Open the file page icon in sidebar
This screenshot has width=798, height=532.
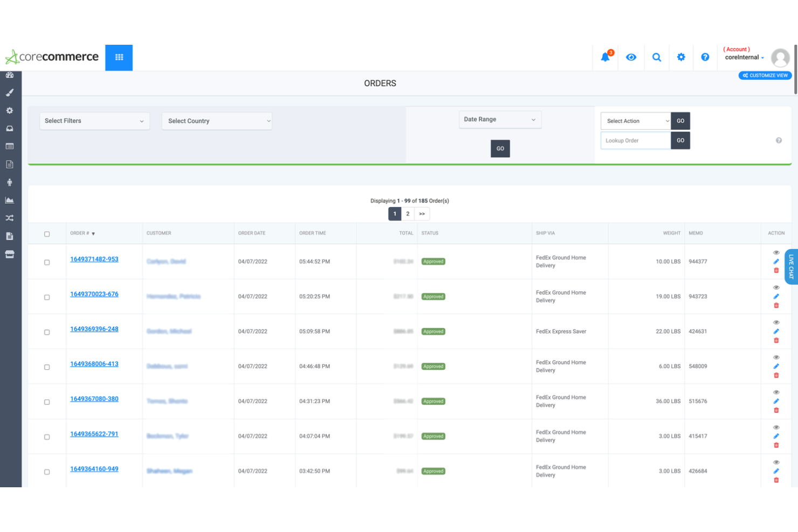(x=10, y=236)
